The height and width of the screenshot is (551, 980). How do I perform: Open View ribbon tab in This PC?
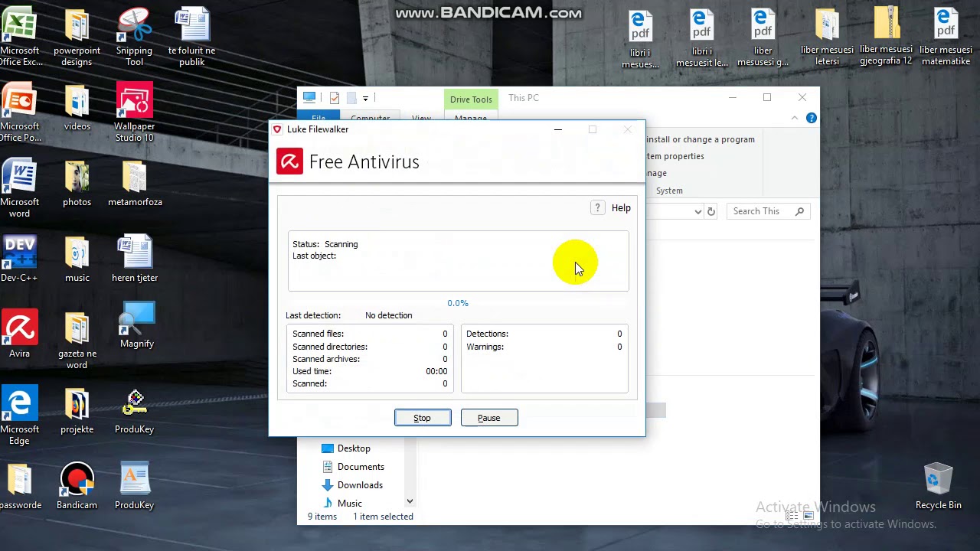click(x=421, y=118)
